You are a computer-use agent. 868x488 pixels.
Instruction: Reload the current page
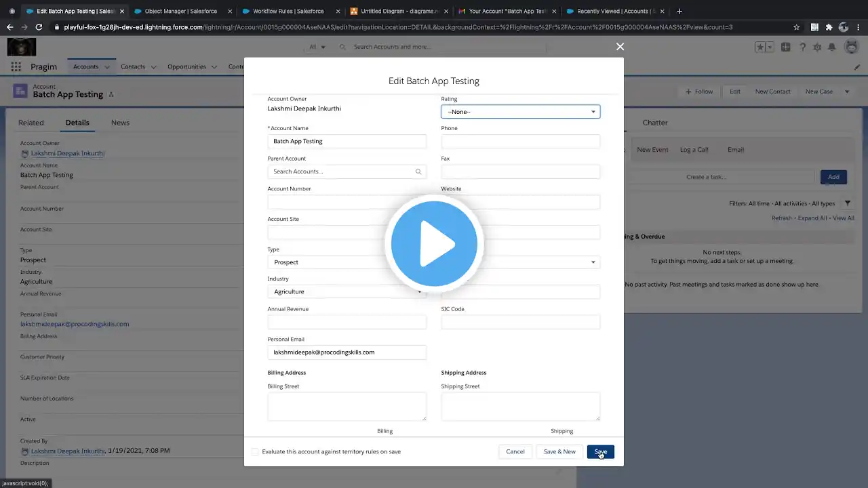[x=39, y=27]
